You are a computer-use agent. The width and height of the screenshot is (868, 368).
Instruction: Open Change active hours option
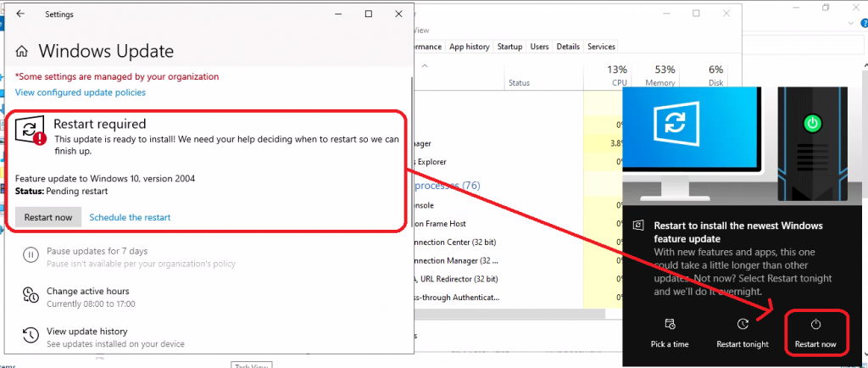[87, 291]
